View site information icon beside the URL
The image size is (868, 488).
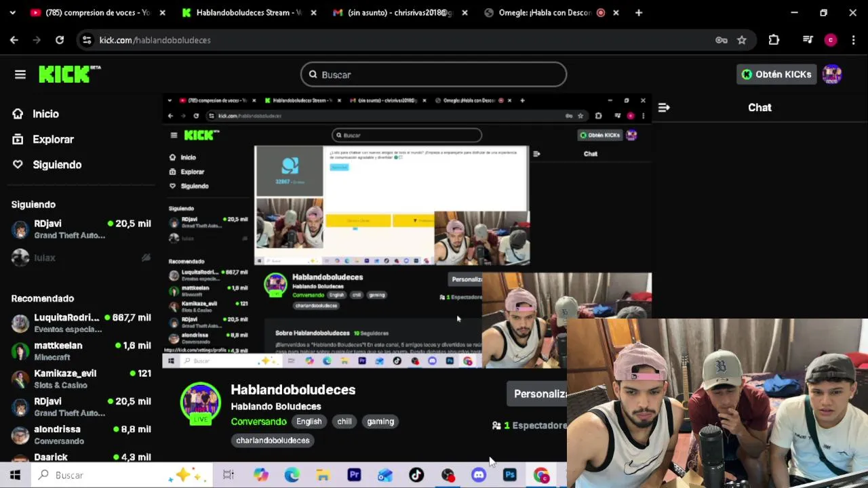point(87,40)
